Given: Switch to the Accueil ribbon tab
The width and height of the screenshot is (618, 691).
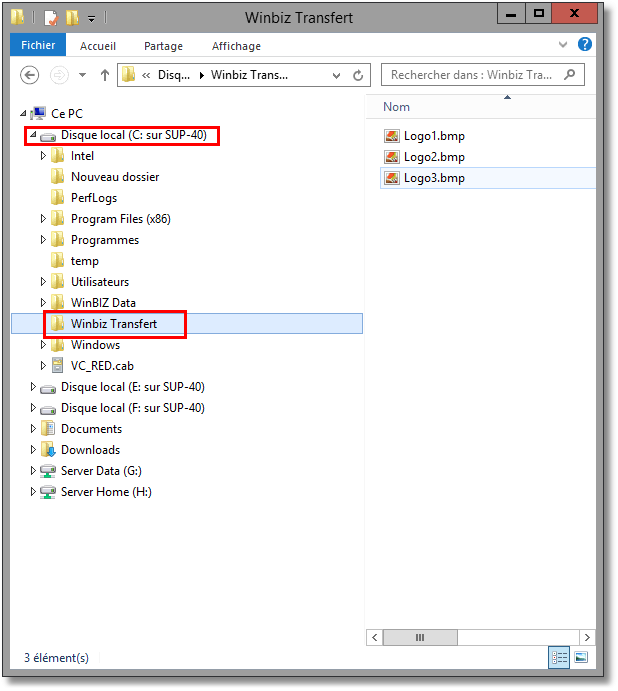Looking at the screenshot, I should 98,46.
